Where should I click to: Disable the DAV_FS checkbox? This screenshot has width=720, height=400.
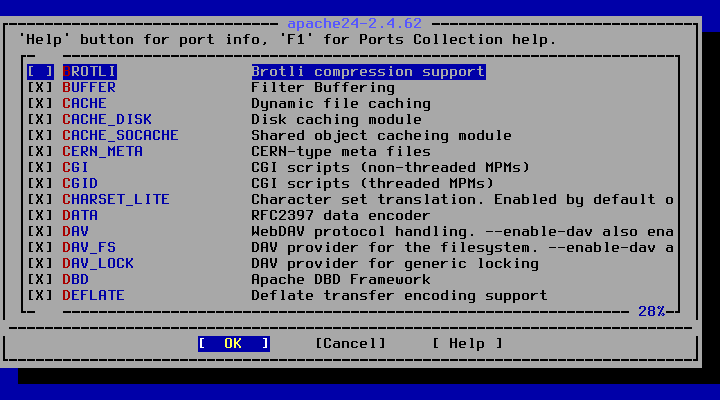(40, 248)
